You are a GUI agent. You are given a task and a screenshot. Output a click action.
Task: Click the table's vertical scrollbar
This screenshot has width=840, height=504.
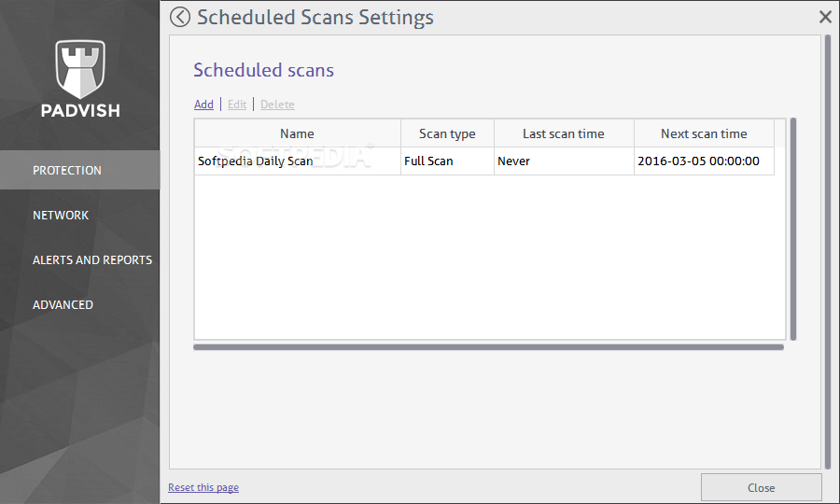pyautogui.click(x=793, y=230)
